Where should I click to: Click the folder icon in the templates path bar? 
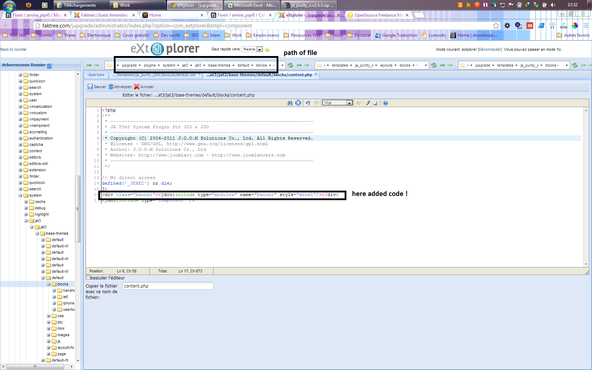tap(319, 65)
